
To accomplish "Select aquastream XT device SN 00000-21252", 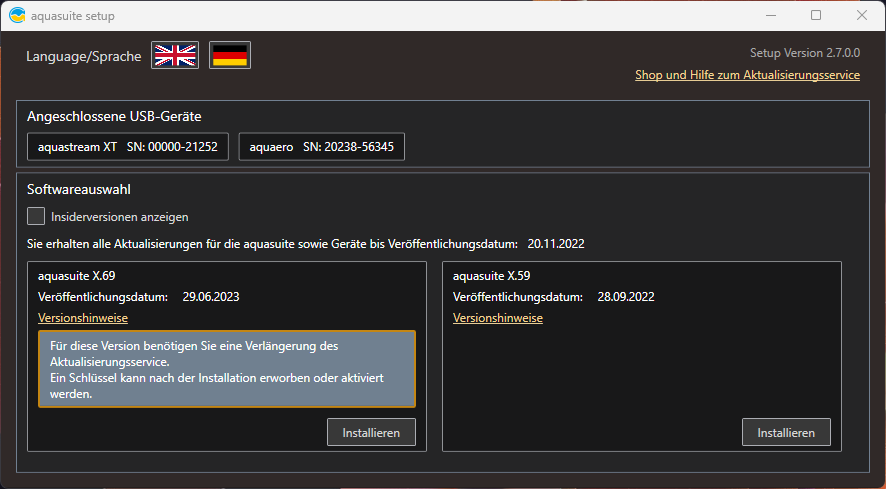I will (128, 147).
